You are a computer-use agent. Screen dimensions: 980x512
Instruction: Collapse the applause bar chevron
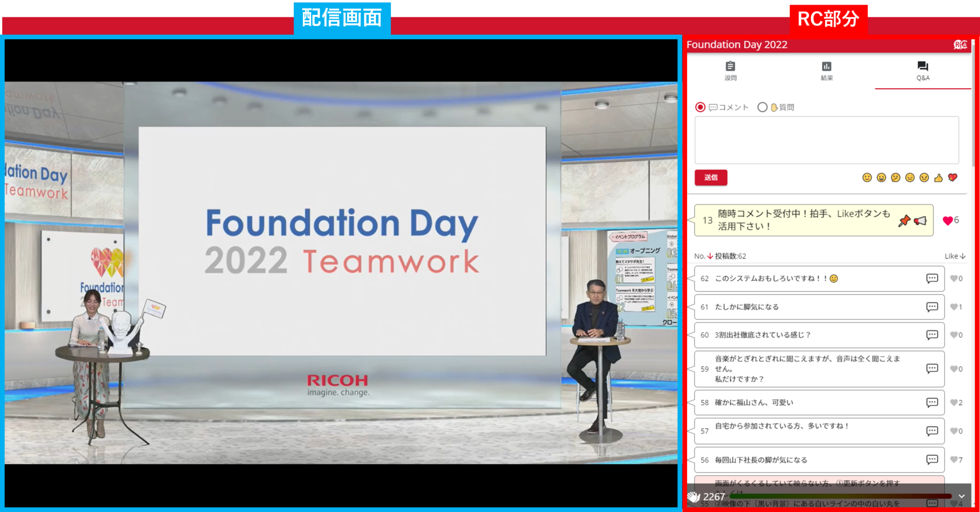coord(962,496)
